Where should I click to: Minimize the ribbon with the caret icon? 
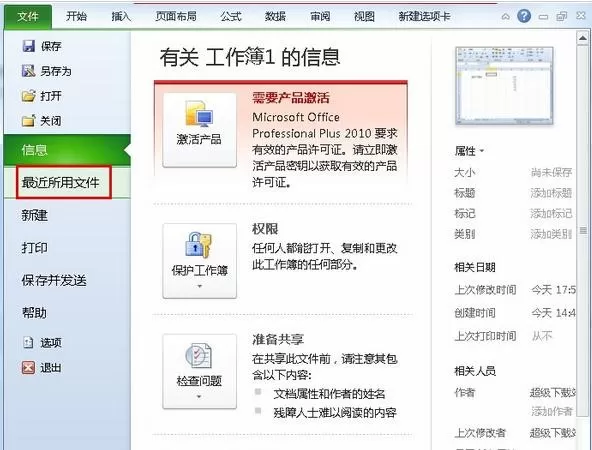[x=506, y=16]
